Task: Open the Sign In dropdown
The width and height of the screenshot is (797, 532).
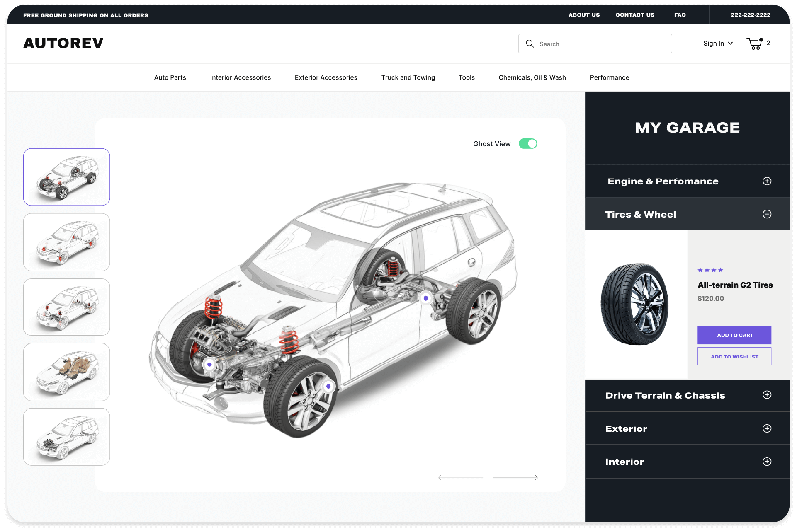Action: 718,43
